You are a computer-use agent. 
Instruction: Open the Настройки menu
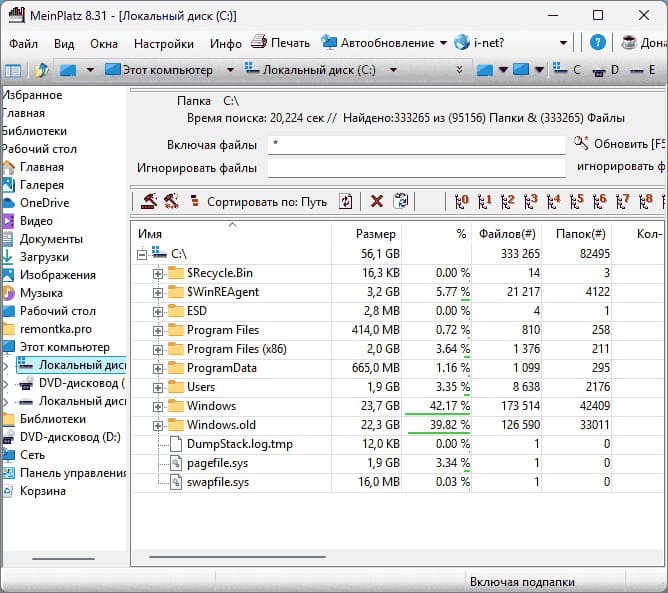(x=164, y=43)
